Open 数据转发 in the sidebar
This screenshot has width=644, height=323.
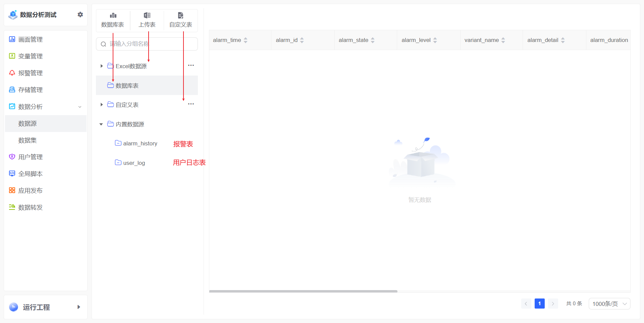30,207
